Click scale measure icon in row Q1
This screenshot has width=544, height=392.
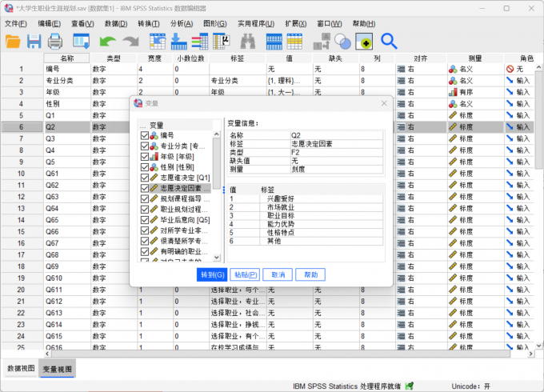click(x=453, y=115)
